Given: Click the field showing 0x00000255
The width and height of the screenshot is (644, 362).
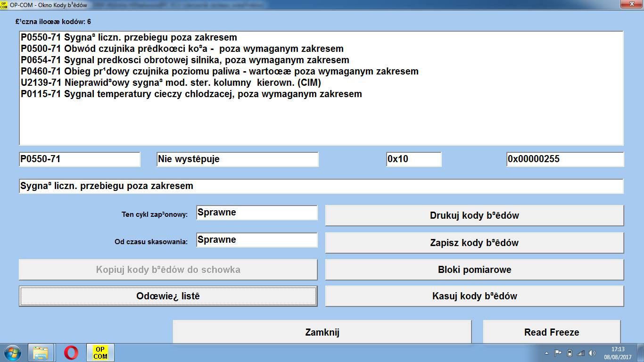Looking at the screenshot, I should point(564,159).
